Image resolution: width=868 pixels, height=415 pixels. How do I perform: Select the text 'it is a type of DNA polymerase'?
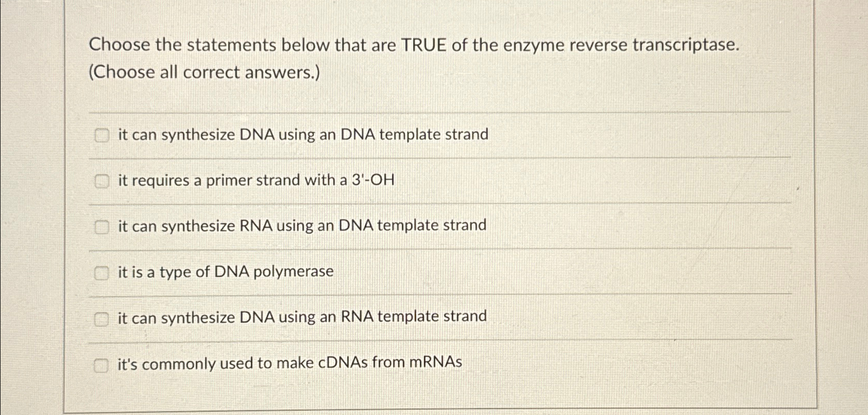point(225,271)
